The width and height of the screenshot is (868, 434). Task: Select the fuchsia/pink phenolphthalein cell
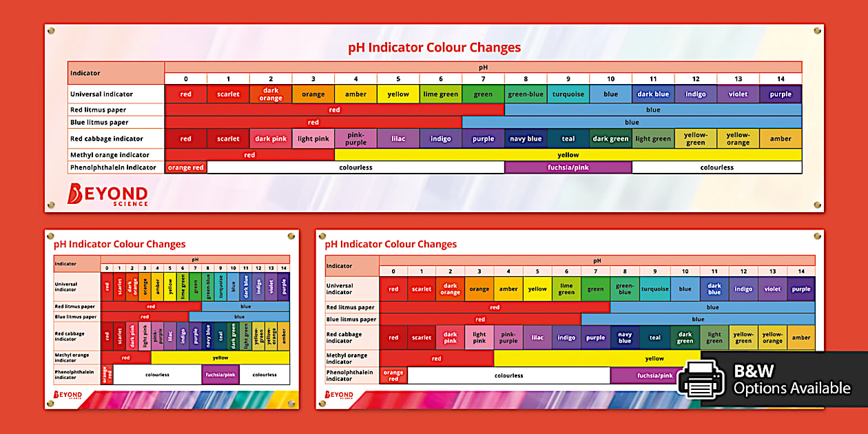568,167
